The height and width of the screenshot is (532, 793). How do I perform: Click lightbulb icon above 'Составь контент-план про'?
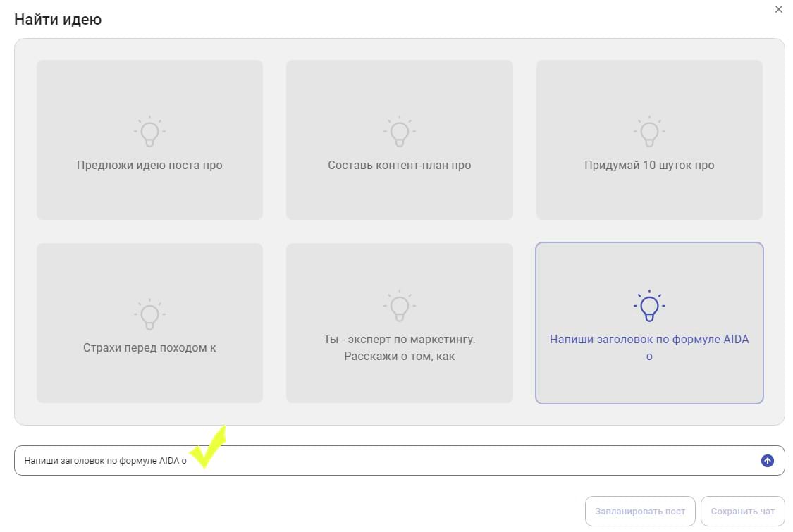click(x=400, y=132)
